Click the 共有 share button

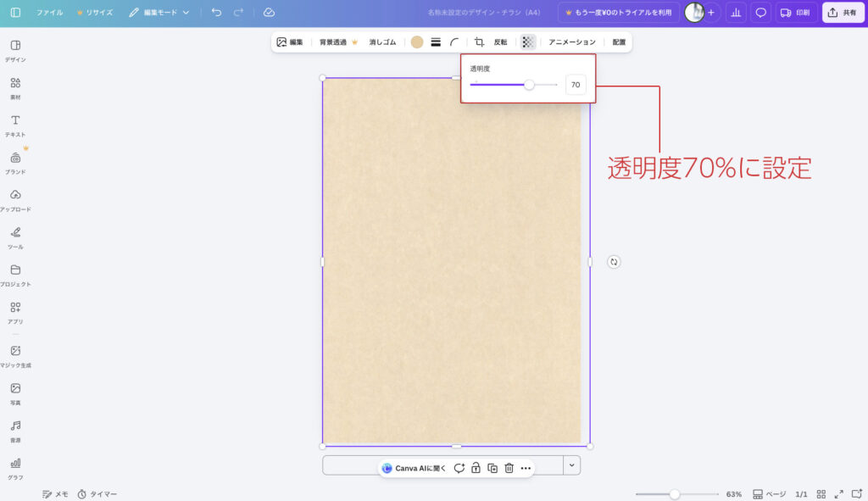842,13
